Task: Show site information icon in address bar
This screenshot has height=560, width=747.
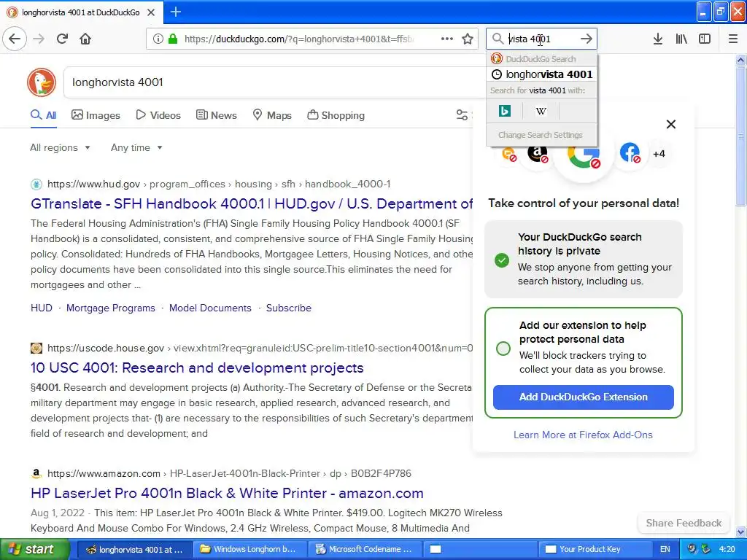Action: (x=158, y=39)
